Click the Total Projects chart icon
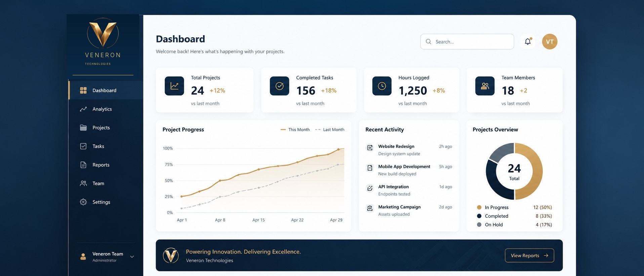This screenshot has height=276, width=644. (x=174, y=86)
